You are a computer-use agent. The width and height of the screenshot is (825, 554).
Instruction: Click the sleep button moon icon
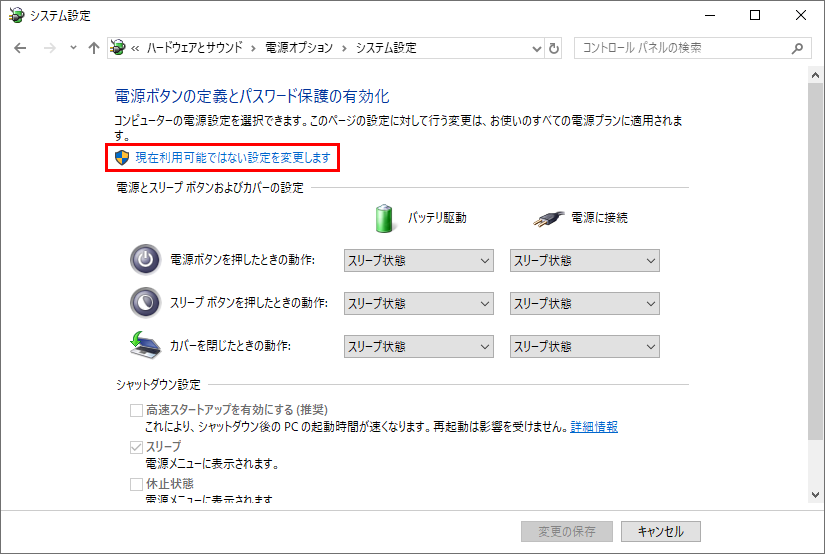[x=145, y=303]
